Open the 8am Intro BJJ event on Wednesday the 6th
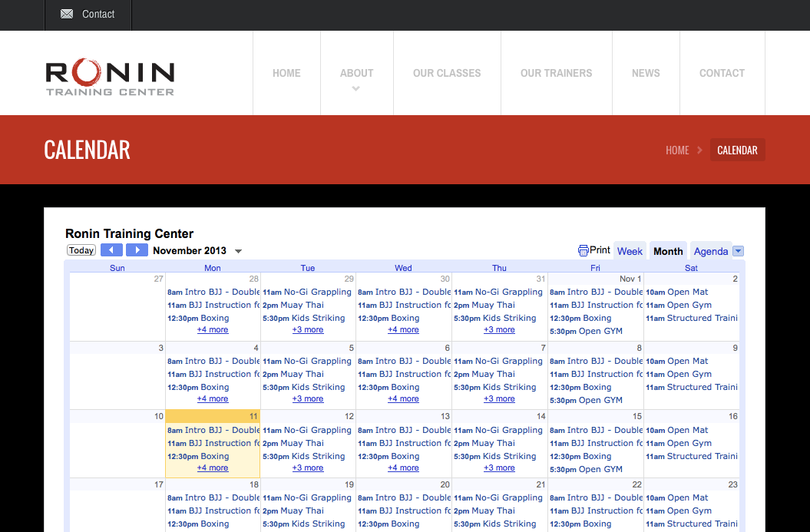The image size is (810, 532). pyautogui.click(x=404, y=361)
